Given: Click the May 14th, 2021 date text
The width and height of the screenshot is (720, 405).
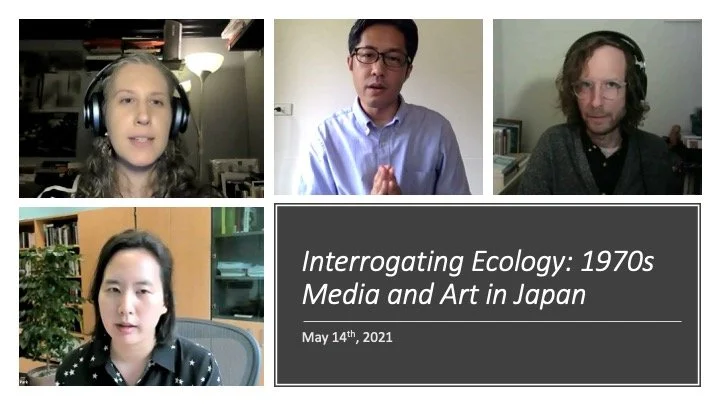Looking at the screenshot, I should point(347,337).
